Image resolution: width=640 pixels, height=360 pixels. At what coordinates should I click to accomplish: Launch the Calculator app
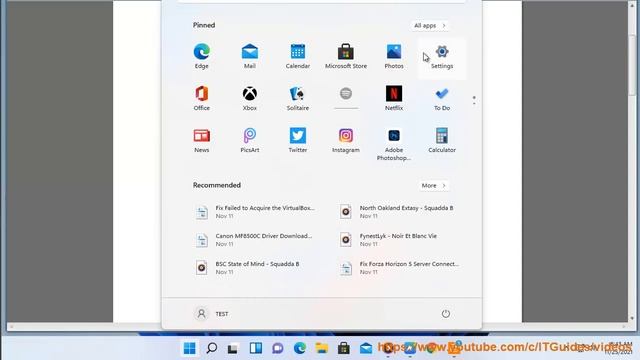[x=442, y=140]
